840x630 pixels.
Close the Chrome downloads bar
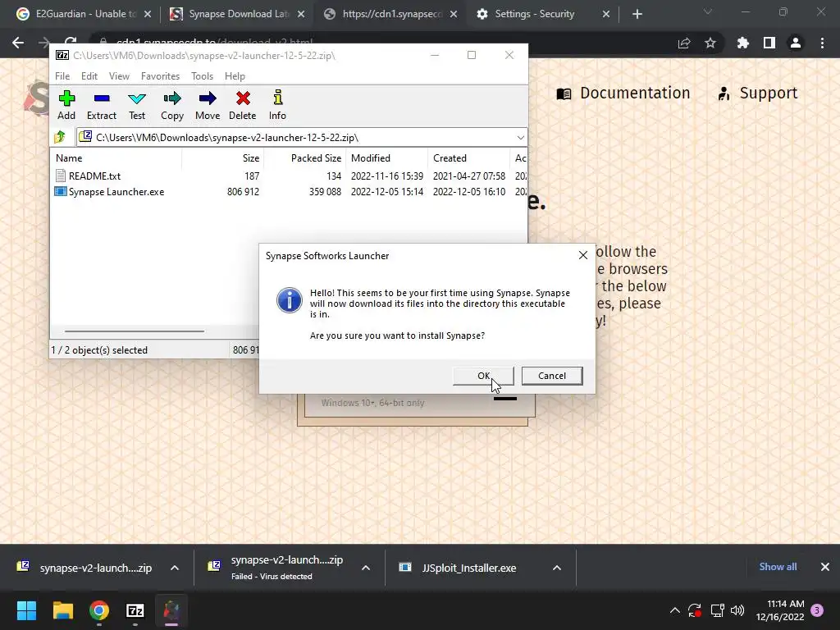point(825,567)
